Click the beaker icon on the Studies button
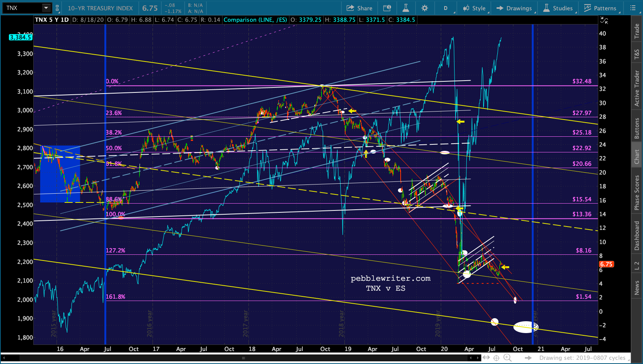 pyautogui.click(x=546, y=8)
